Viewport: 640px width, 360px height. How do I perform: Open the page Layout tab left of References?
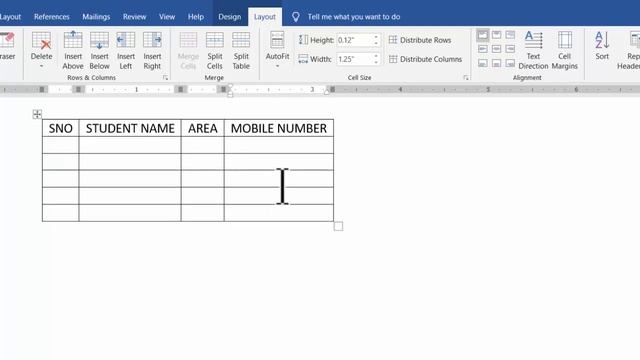pyautogui.click(x=10, y=17)
